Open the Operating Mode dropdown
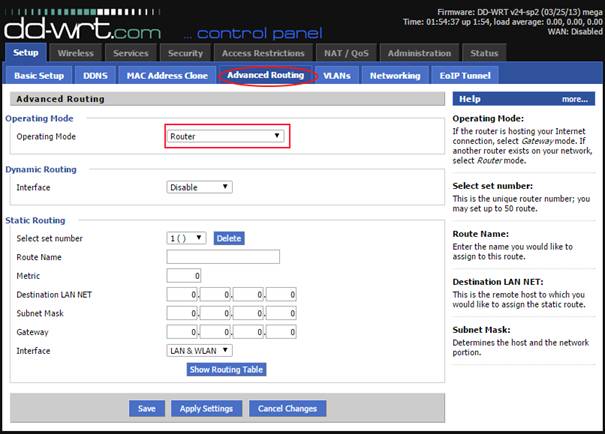Screen dimensions: 605x434 (x=226, y=136)
